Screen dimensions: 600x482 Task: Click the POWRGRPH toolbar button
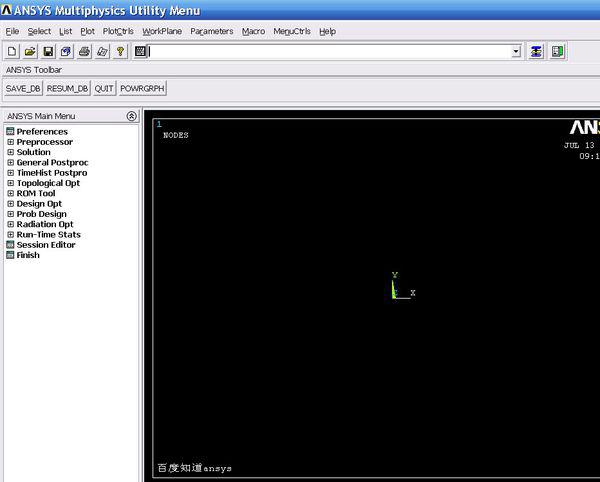142,88
